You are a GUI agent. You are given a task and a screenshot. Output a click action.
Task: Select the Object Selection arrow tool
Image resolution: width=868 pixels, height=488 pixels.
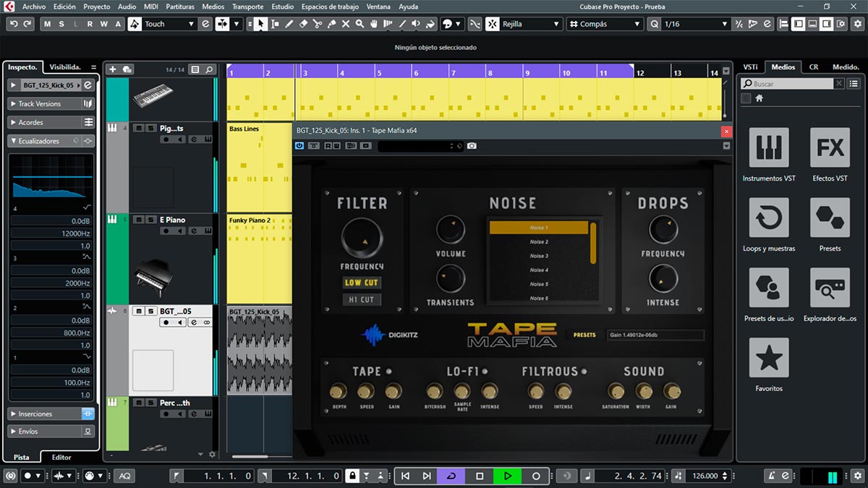[260, 24]
